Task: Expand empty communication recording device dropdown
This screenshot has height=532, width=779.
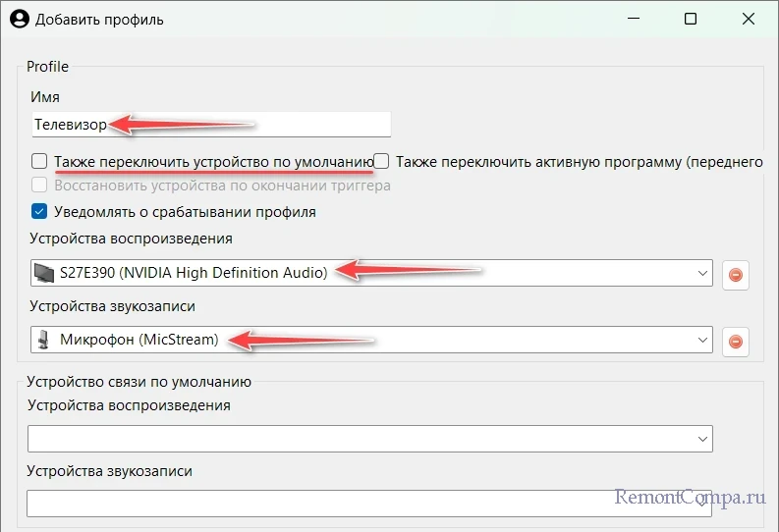Action: pos(369,504)
